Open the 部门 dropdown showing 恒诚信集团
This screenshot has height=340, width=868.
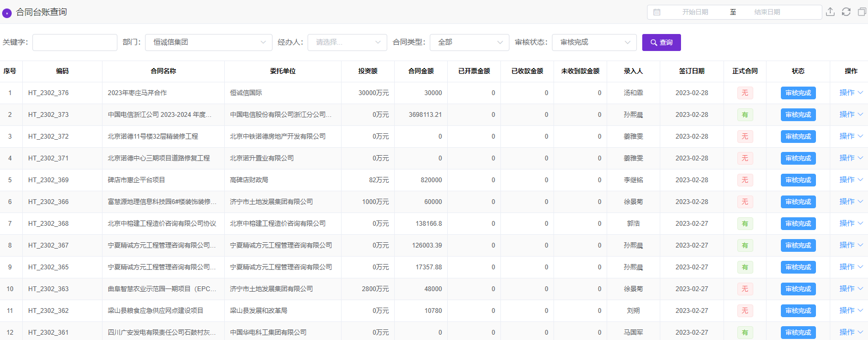click(x=208, y=42)
